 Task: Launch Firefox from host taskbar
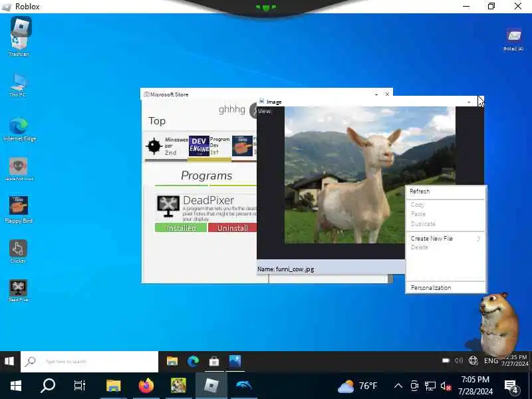click(146, 386)
